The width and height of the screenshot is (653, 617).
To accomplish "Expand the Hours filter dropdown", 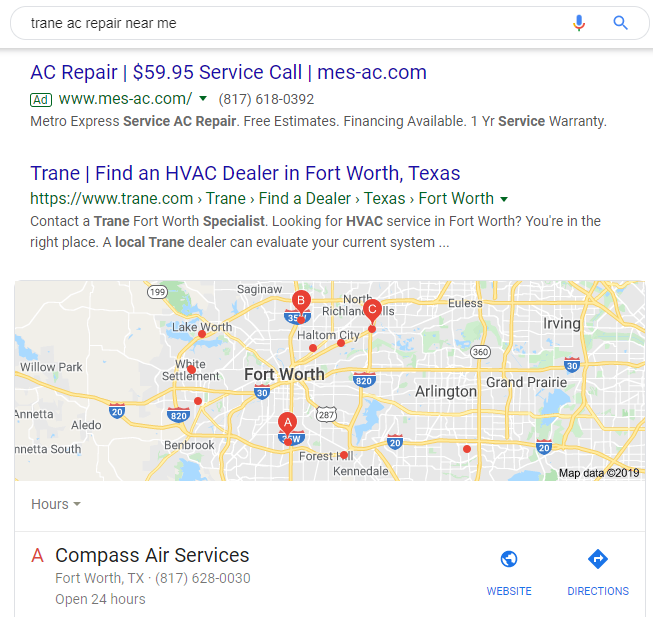I will pos(56,504).
